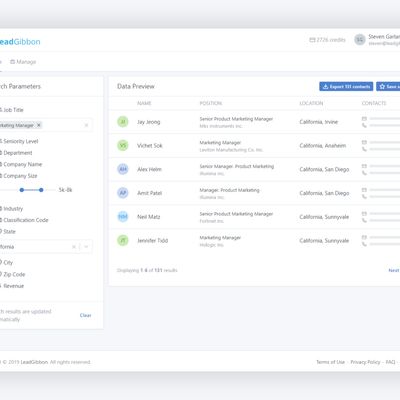Click the phone icon in Alex Helm's row
The width and height of the screenshot is (400, 400).
point(364,173)
